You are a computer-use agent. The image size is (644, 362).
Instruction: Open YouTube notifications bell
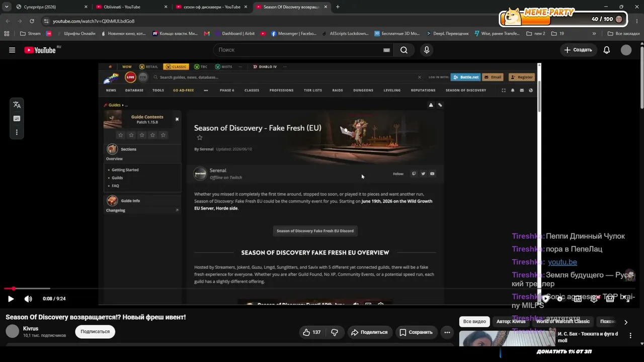click(607, 50)
